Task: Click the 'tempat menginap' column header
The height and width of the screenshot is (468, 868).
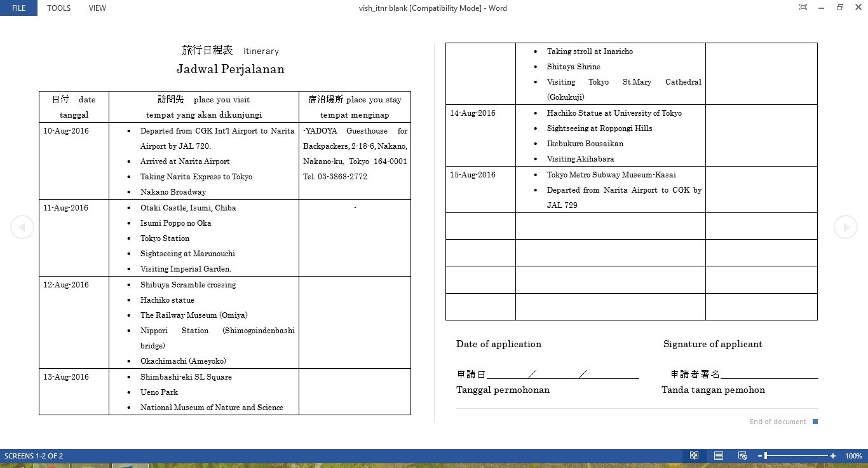Action: coord(355,115)
